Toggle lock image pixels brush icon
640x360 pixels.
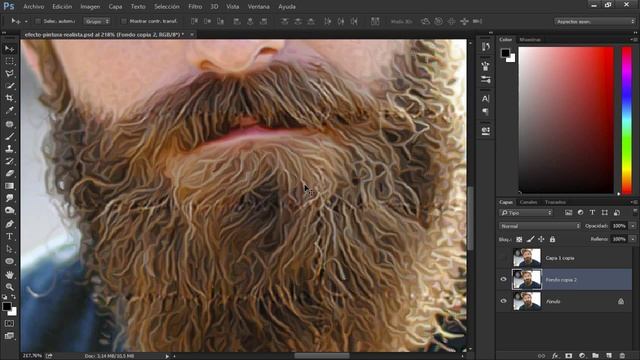pos(530,239)
